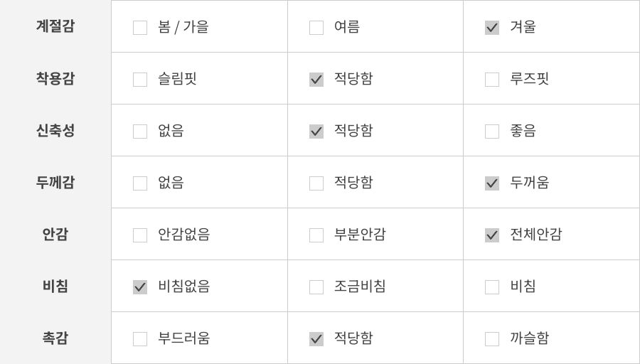Image resolution: width=640 pixels, height=364 pixels.
Task: Enable the 루즈핏 checkbox
Action: pyautogui.click(x=492, y=80)
